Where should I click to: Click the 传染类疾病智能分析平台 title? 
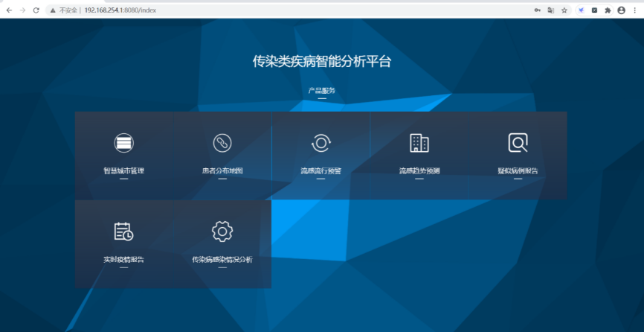321,62
